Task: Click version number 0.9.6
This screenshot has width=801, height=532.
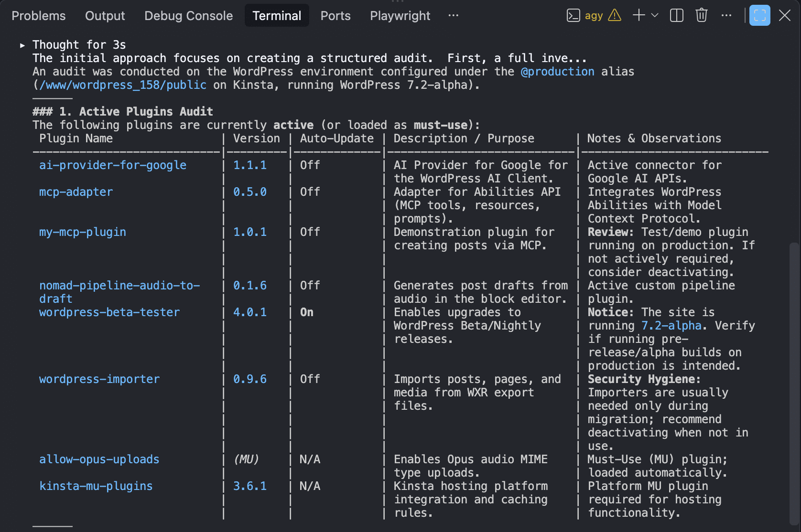Action: [250, 379]
